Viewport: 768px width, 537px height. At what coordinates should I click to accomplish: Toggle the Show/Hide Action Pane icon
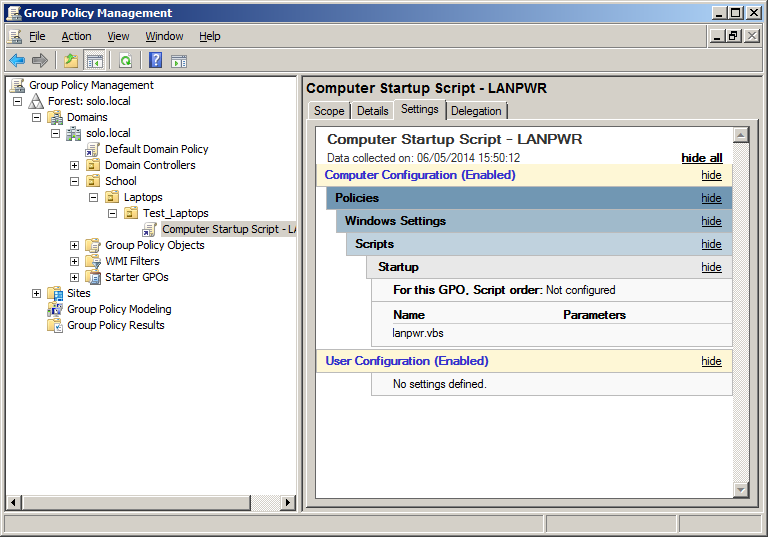point(179,61)
